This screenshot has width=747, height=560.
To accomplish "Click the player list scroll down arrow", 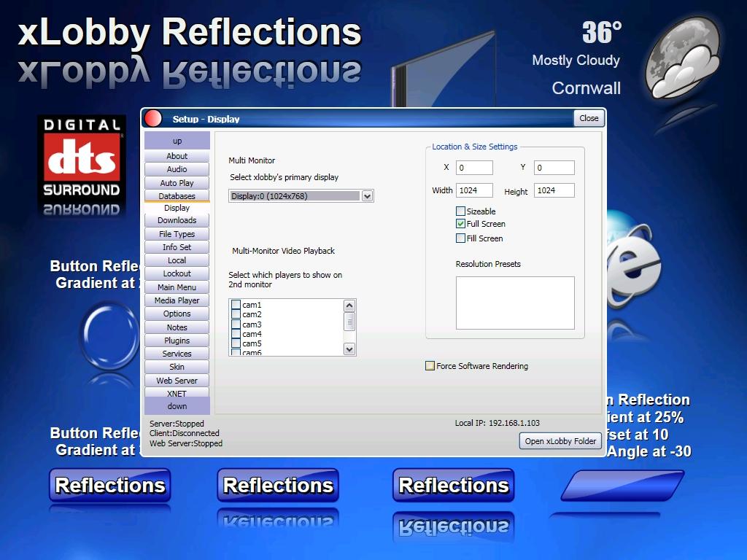I will (x=349, y=349).
